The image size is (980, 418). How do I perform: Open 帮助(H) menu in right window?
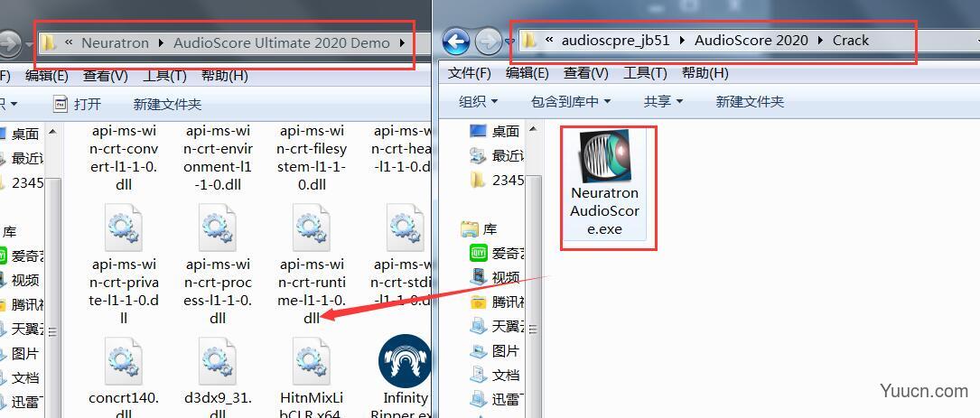[705, 73]
